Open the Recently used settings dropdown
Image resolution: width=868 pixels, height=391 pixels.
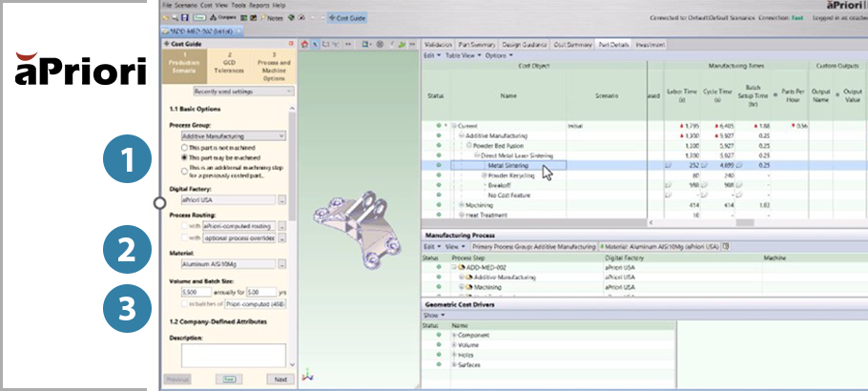click(243, 92)
